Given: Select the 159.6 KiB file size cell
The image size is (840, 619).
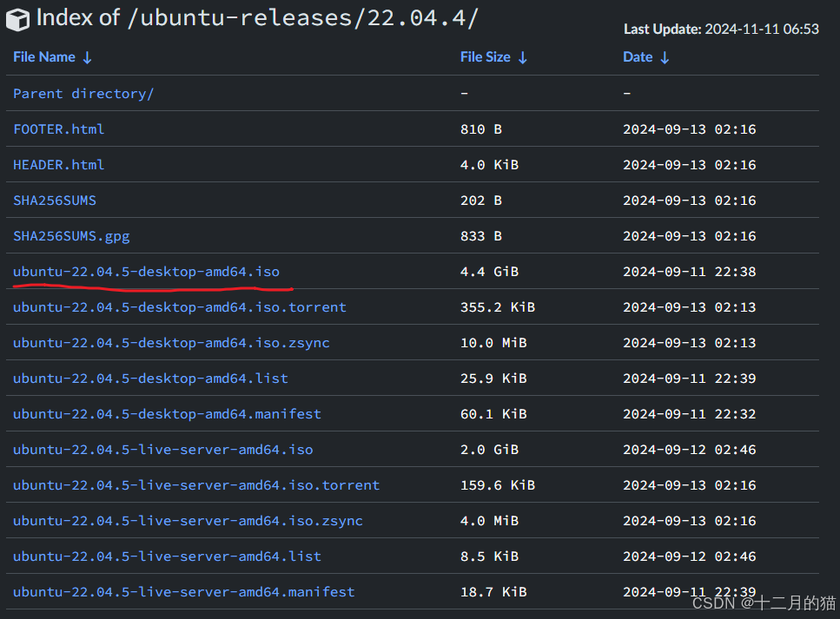Looking at the screenshot, I should tap(498, 485).
